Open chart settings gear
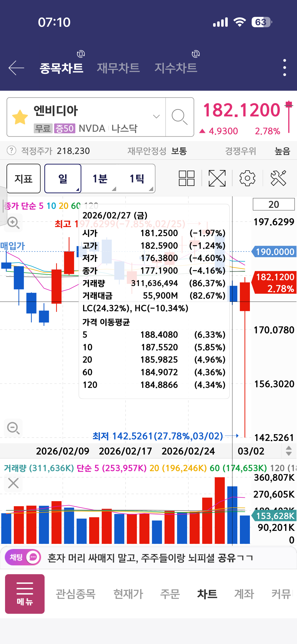The width and height of the screenshot is (297, 644). (x=247, y=178)
